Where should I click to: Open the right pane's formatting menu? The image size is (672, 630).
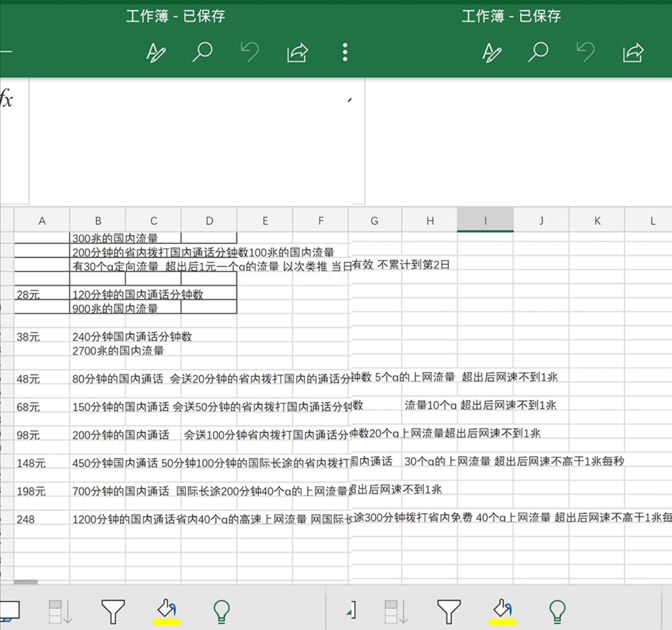click(492, 52)
